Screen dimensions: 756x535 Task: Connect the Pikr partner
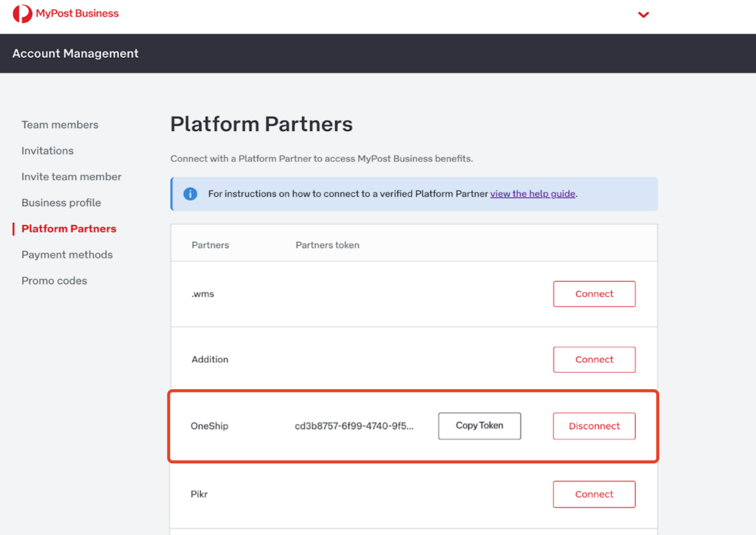point(594,494)
